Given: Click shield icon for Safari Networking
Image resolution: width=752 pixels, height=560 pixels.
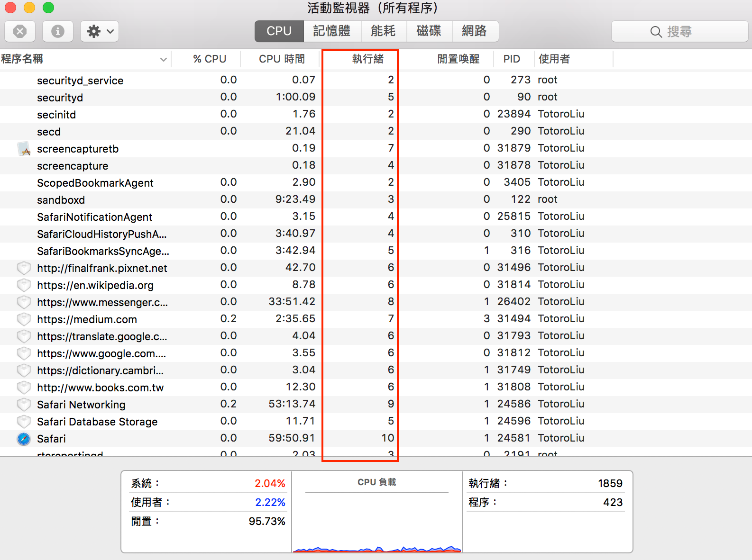Looking at the screenshot, I should (x=24, y=405).
